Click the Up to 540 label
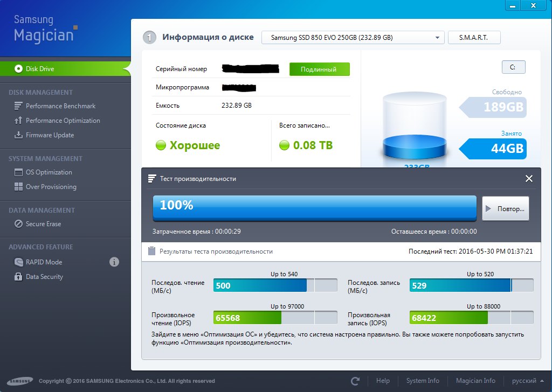 (x=284, y=274)
